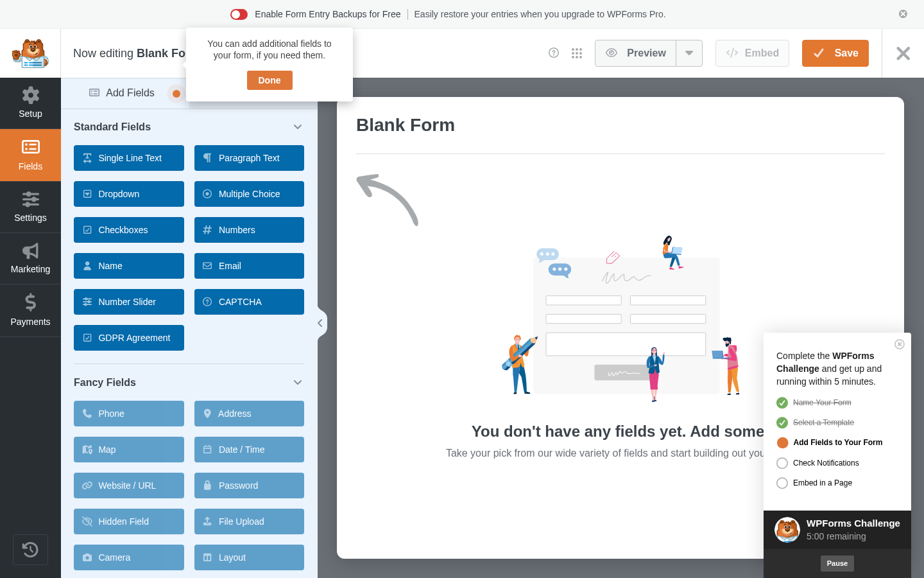924x578 pixels.
Task: Add a Layout field
Action: point(249,557)
